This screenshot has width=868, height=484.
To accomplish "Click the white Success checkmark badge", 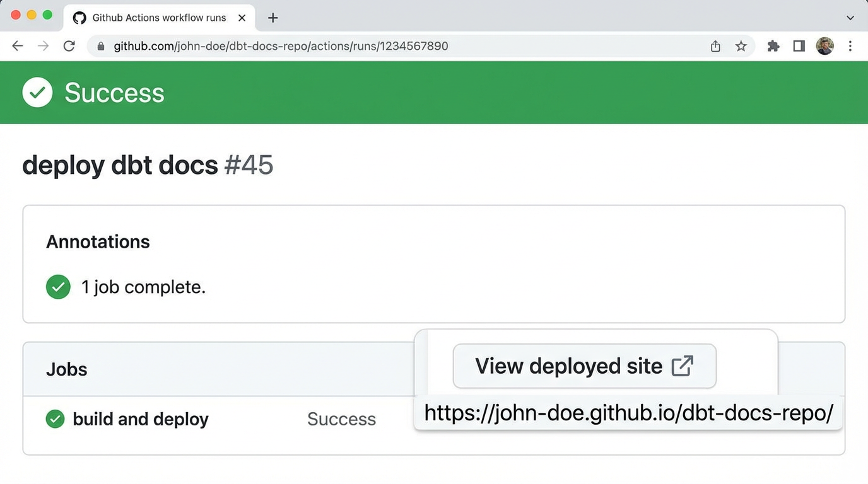I will 38,93.
